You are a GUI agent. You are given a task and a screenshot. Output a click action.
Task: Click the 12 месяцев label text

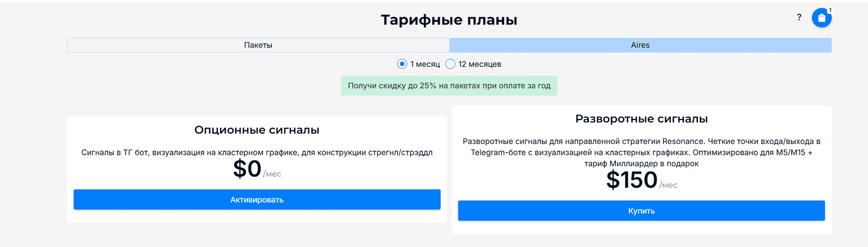coord(480,64)
